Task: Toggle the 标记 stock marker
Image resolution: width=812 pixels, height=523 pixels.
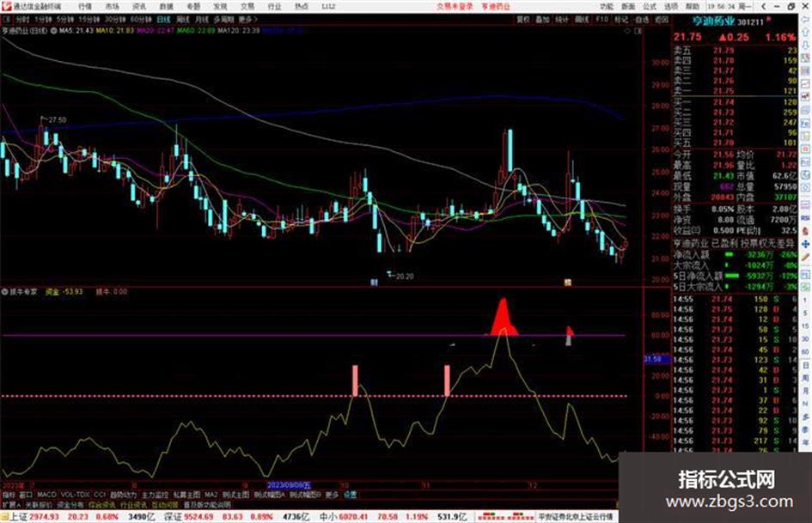Action: (621, 20)
